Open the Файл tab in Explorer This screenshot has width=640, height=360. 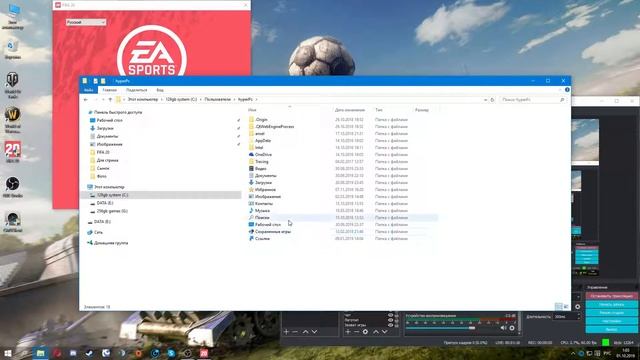89,90
